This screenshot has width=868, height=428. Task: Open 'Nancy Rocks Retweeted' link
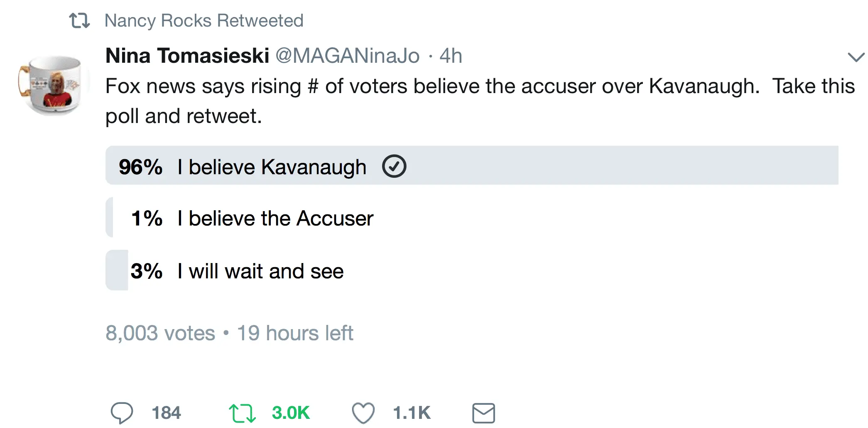point(204,20)
